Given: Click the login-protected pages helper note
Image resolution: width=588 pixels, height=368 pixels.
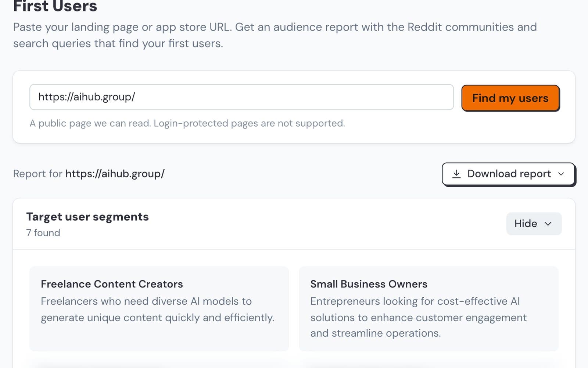Looking at the screenshot, I should (187, 123).
